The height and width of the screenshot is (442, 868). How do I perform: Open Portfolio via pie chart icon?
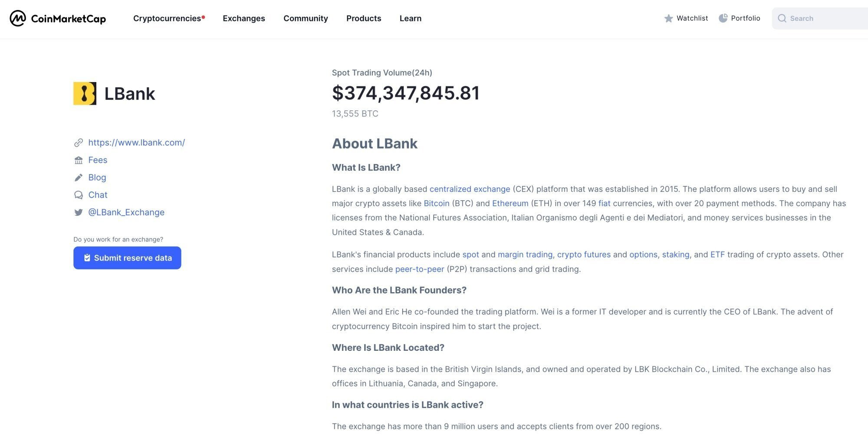pos(723,18)
